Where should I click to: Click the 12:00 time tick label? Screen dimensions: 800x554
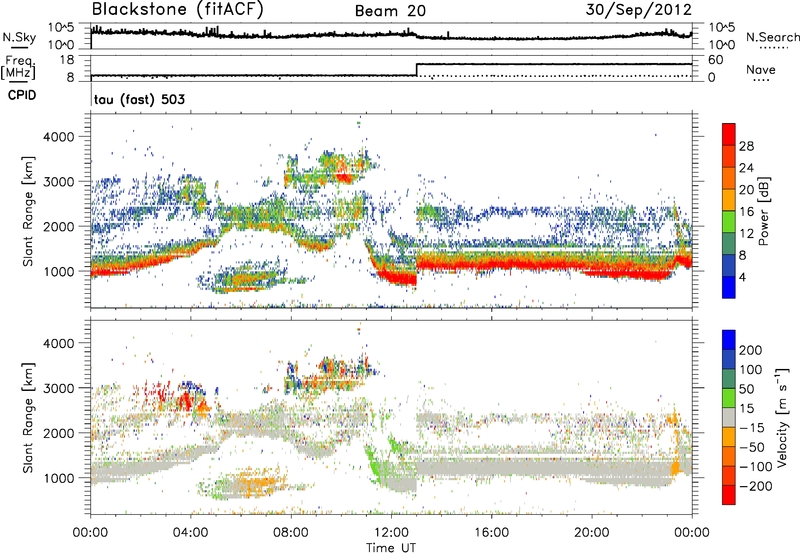point(391,533)
